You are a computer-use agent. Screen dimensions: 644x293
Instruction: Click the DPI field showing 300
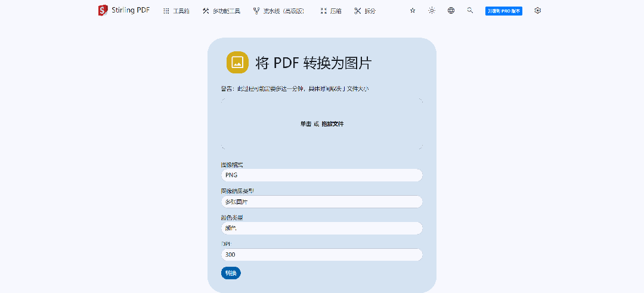coord(322,255)
